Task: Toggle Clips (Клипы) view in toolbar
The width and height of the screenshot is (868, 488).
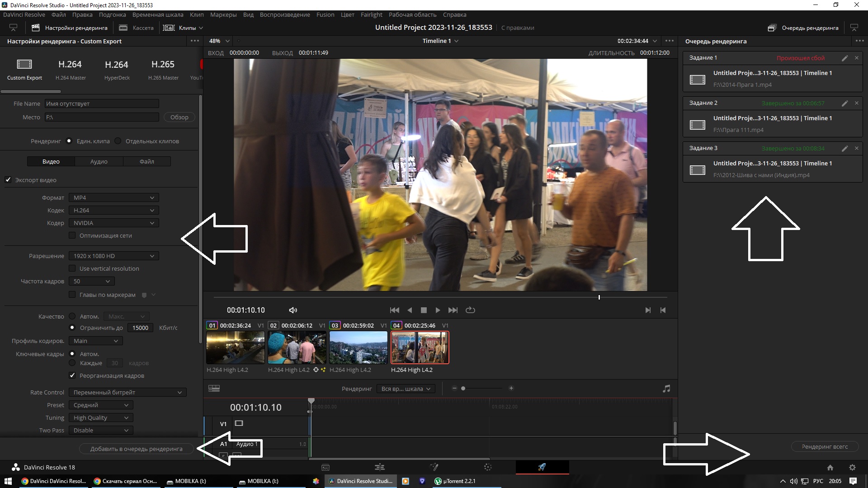Action: tap(183, 28)
